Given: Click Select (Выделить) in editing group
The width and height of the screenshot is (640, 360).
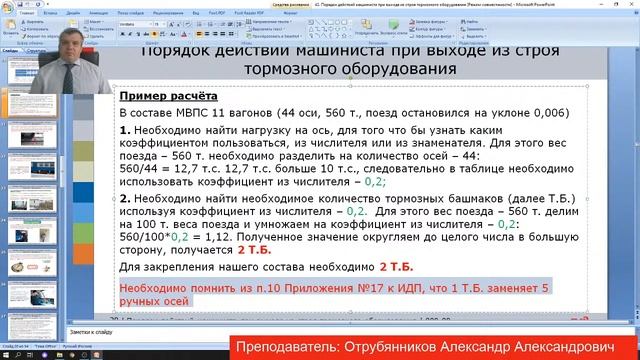Looking at the screenshot, I should click(x=473, y=36).
